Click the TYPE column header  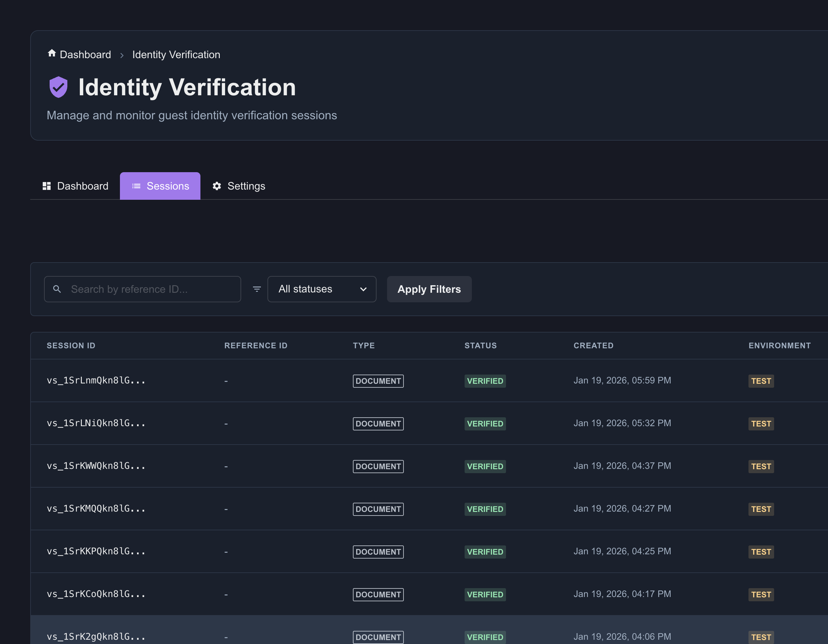pyautogui.click(x=364, y=346)
